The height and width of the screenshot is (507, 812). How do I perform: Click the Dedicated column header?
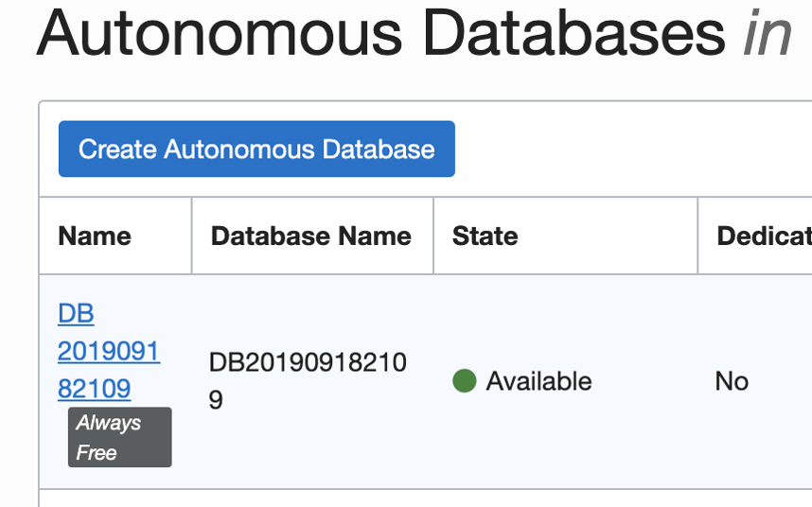[x=763, y=236]
